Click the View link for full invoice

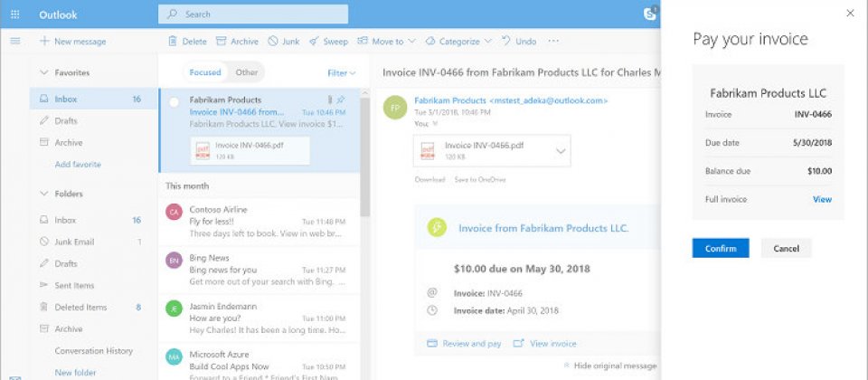(821, 199)
